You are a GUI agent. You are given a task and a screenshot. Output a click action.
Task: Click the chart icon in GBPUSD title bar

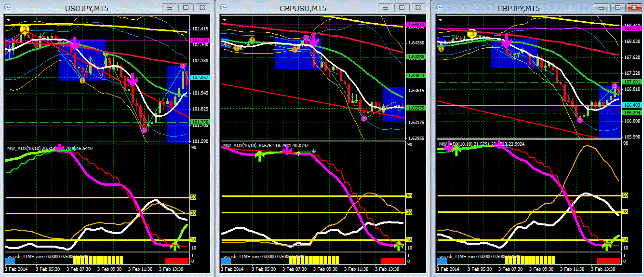point(225,8)
